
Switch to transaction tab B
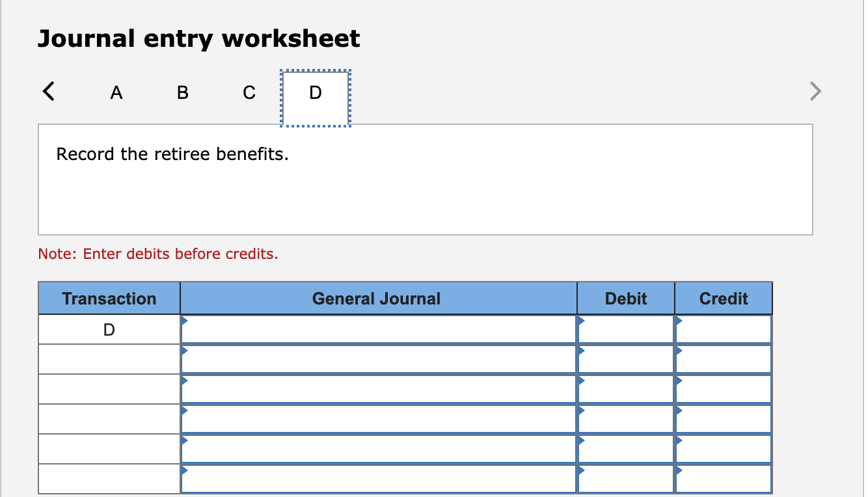click(x=182, y=92)
